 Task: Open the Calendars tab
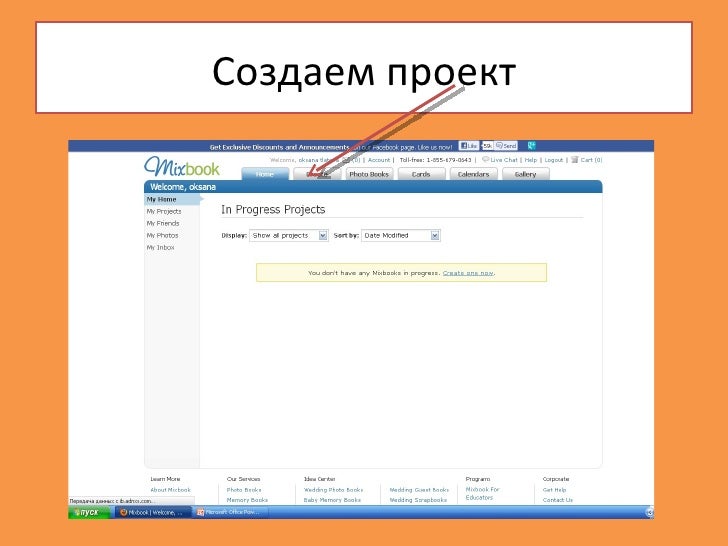[x=474, y=174]
